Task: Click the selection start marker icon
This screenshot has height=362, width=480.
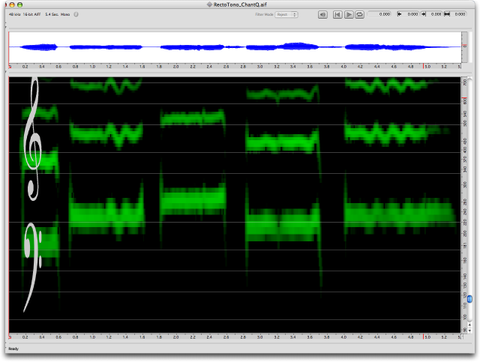Action: pyautogui.click(x=399, y=14)
